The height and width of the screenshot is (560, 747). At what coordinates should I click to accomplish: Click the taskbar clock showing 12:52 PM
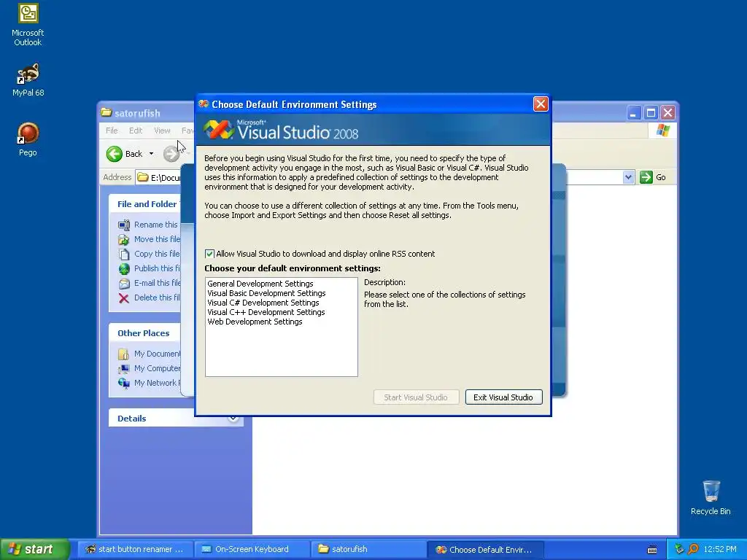(x=720, y=549)
